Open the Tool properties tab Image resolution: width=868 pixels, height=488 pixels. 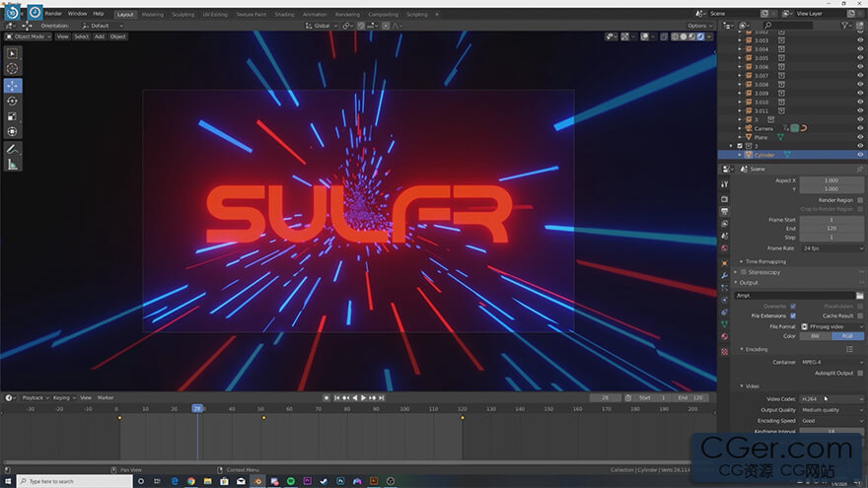[x=725, y=183]
